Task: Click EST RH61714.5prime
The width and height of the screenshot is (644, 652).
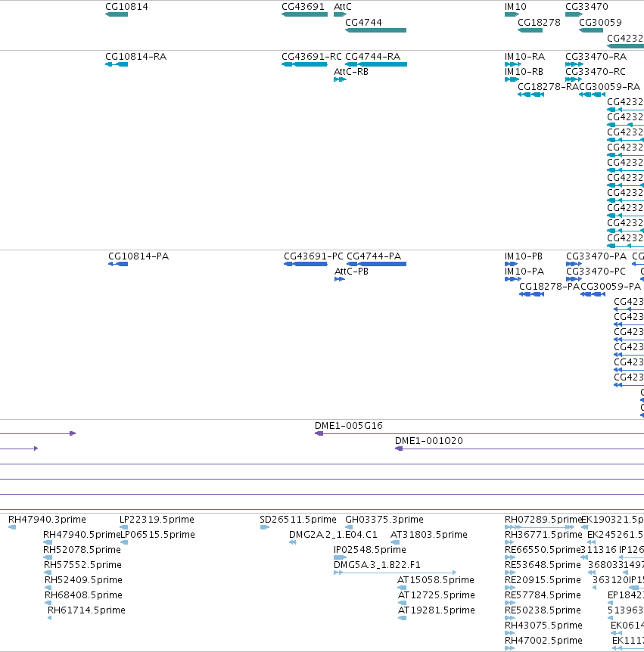Action: tap(49, 618)
